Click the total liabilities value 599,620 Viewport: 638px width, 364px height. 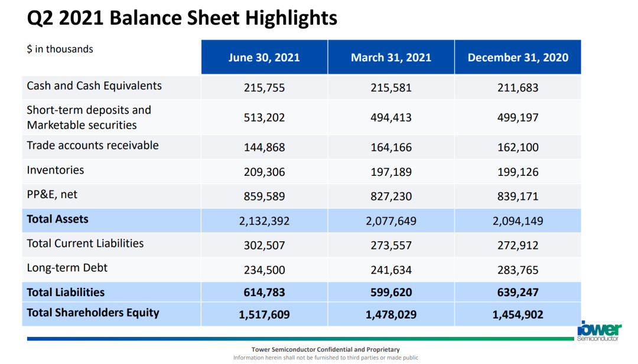(x=391, y=293)
